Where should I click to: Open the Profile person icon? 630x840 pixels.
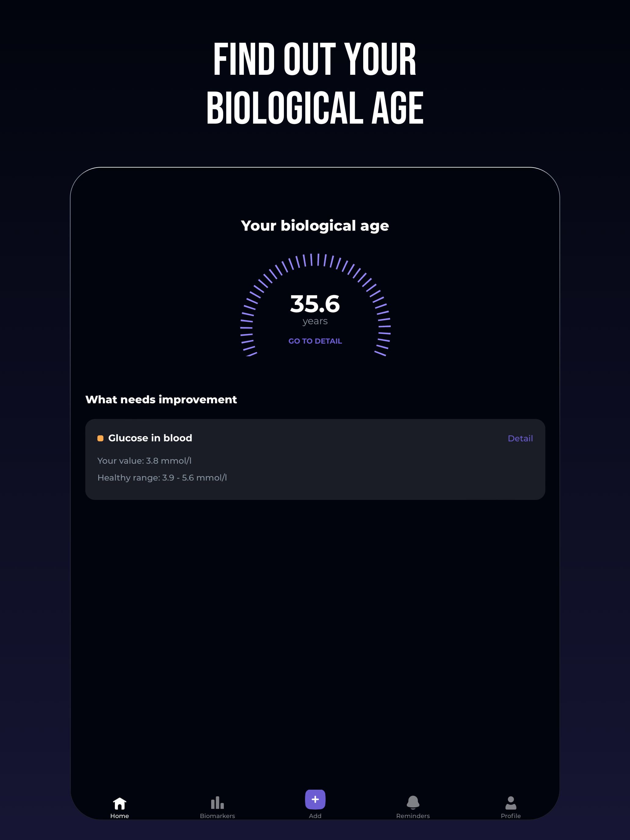click(x=511, y=803)
